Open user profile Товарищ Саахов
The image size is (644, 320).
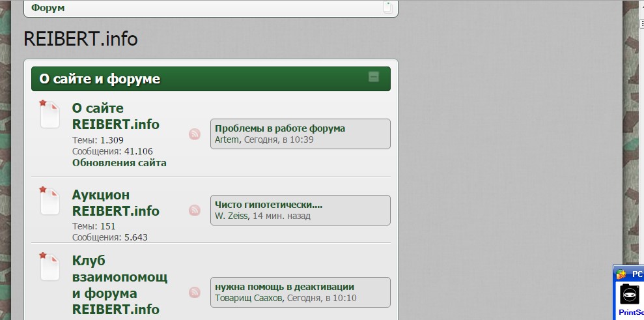point(249,298)
